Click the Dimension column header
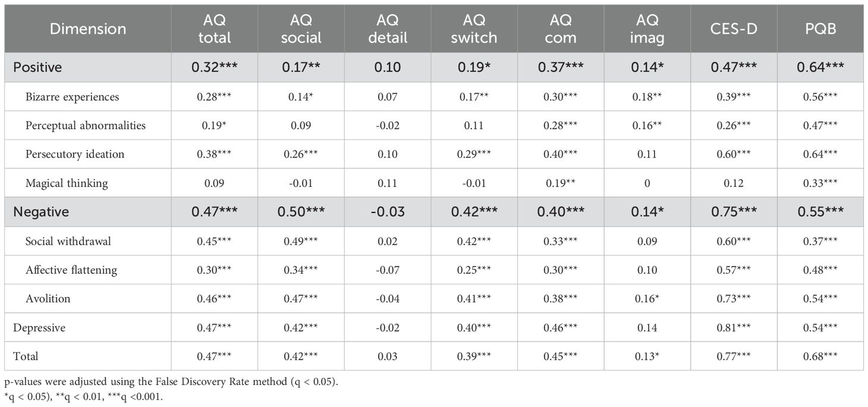The width and height of the screenshot is (868, 407). coord(88,29)
